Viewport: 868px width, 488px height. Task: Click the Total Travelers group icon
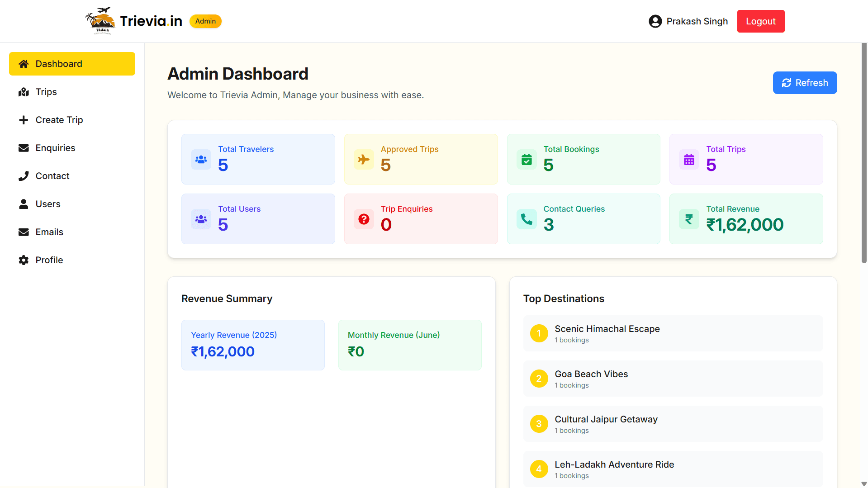click(x=201, y=159)
